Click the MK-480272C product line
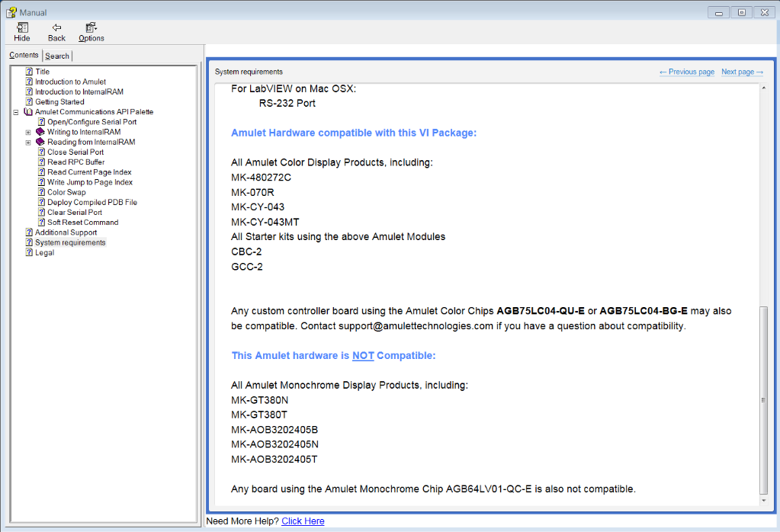 262,178
